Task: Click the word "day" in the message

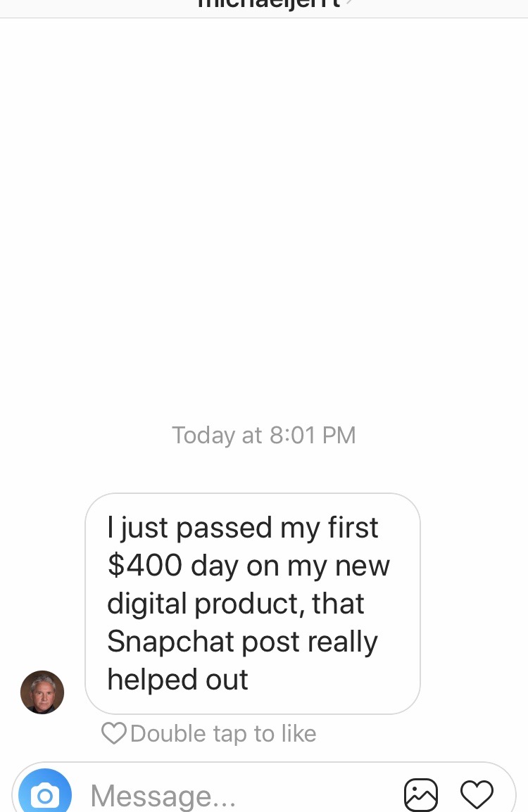Action: 215,566
